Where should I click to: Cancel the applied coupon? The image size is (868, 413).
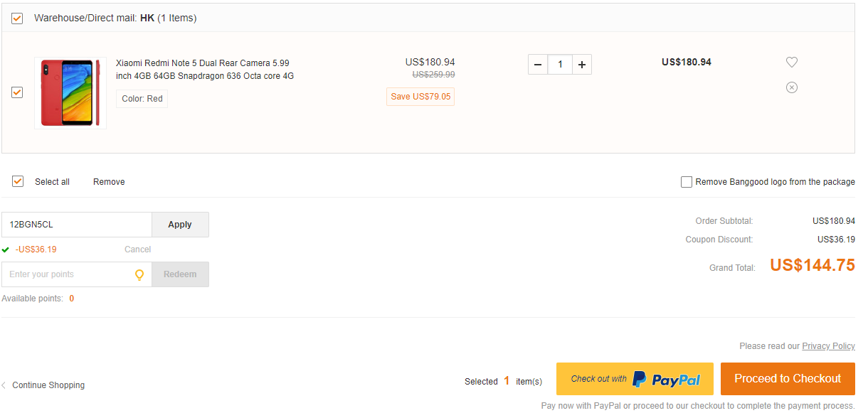[137, 250]
